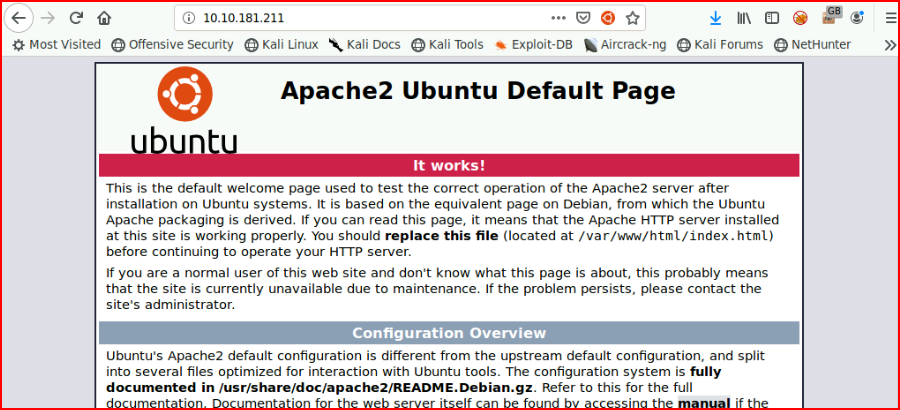The width and height of the screenshot is (900, 410).
Task: Open the page actions three-dot menu
Action: tap(558, 18)
